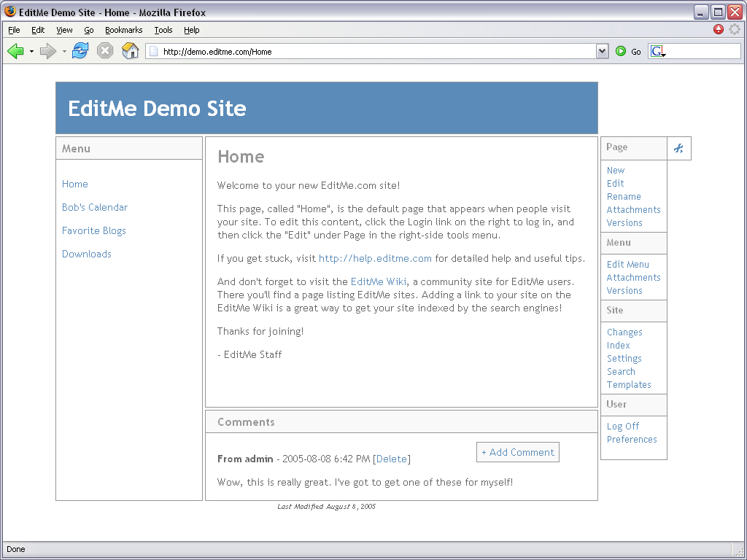
Task: Open the Tools menu
Action: pos(163,30)
